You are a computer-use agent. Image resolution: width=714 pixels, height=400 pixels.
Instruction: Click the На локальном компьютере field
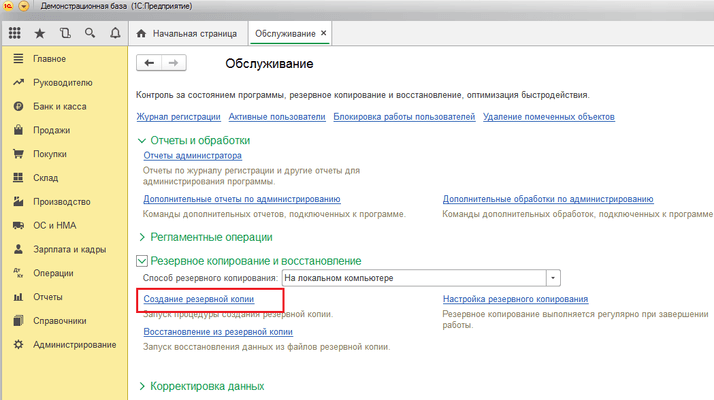click(x=412, y=277)
